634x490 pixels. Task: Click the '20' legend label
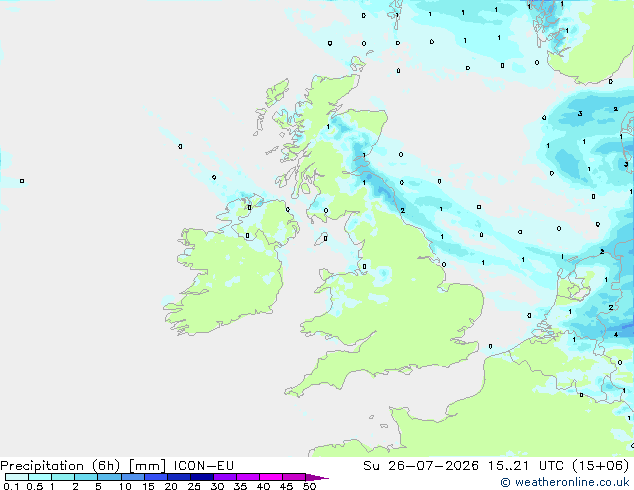pos(171,486)
